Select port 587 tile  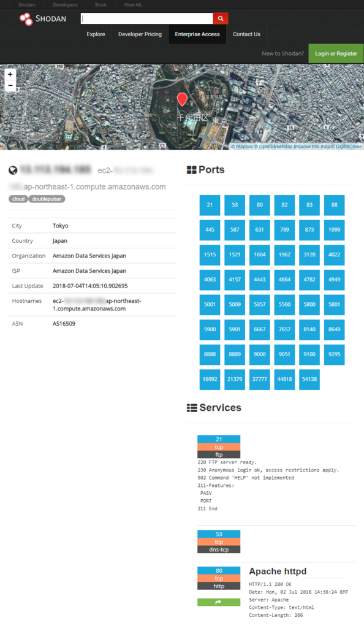tap(235, 230)
